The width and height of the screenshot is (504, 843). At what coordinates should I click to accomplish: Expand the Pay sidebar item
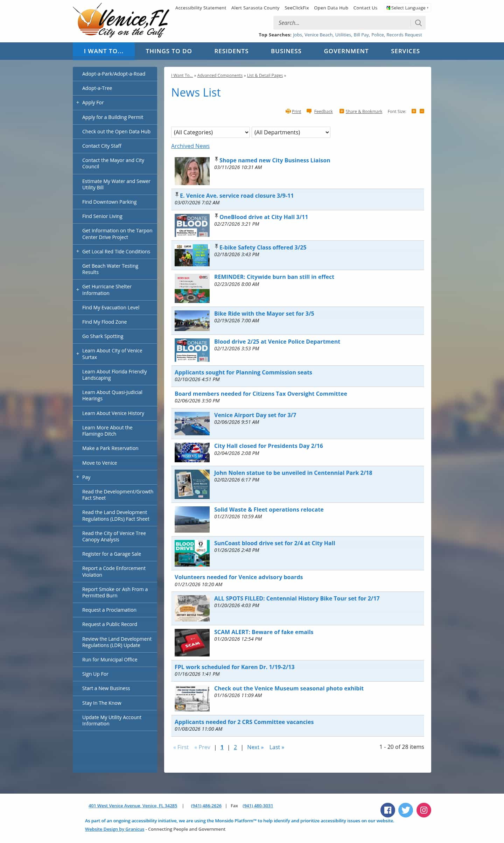[78, 477]
